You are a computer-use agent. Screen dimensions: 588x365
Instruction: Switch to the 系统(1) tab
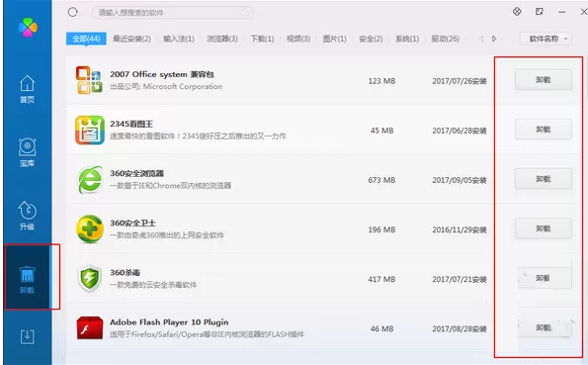point(407,39)
